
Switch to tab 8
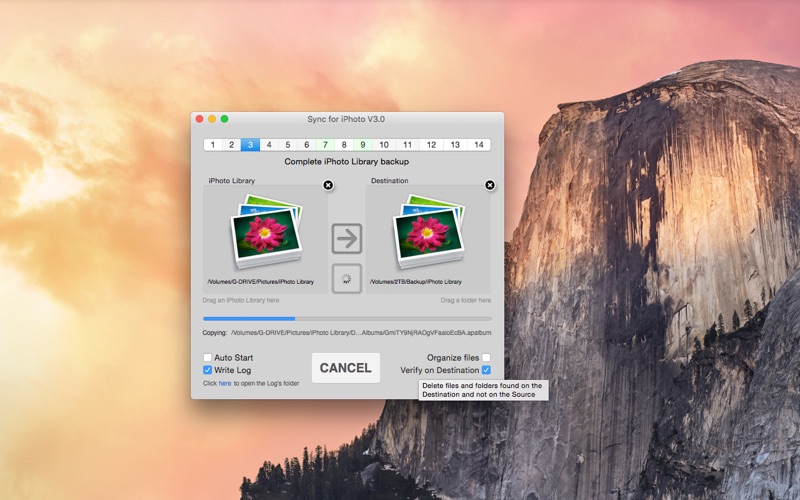point(344,145)
